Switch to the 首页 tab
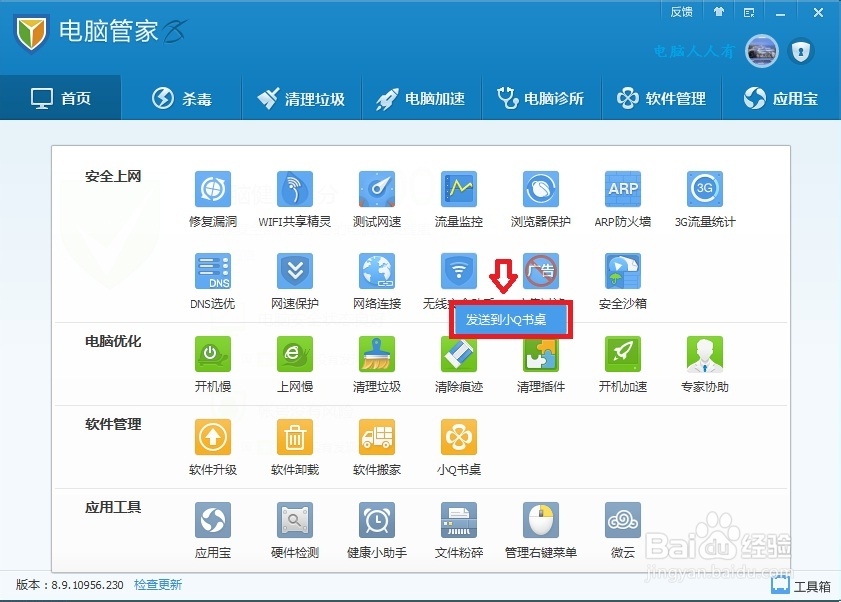Viewport: 841px width, 602px height. tap(61, 98)
